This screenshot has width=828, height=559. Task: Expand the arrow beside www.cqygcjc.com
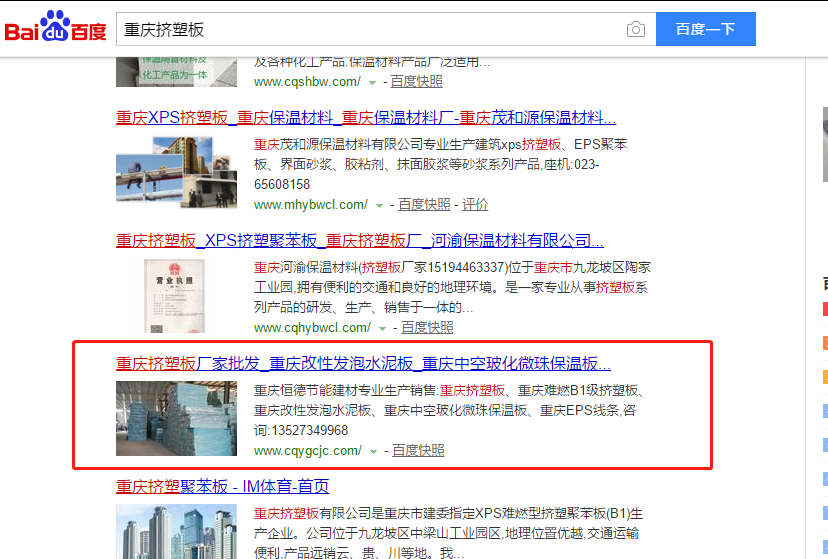[373, 451]
